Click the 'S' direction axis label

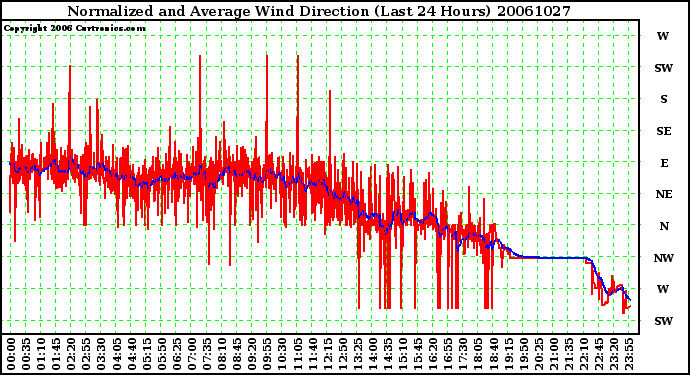pos(664,99)
